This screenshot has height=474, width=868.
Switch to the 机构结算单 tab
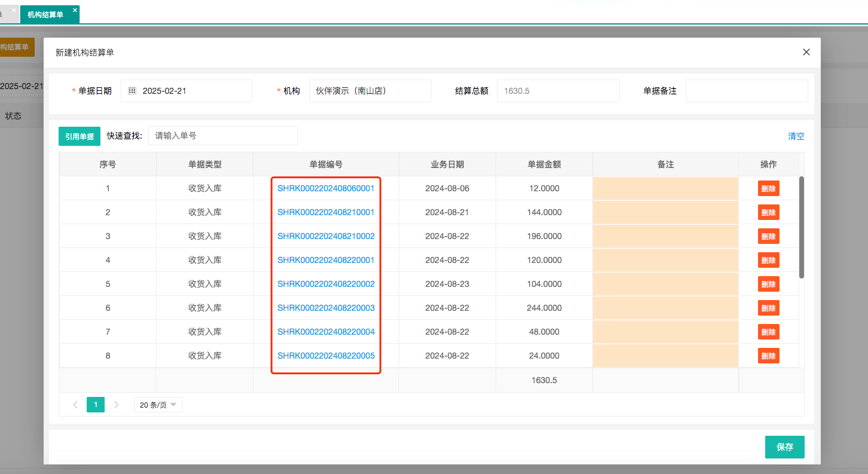pyautogui.click(x=45, y=14)
